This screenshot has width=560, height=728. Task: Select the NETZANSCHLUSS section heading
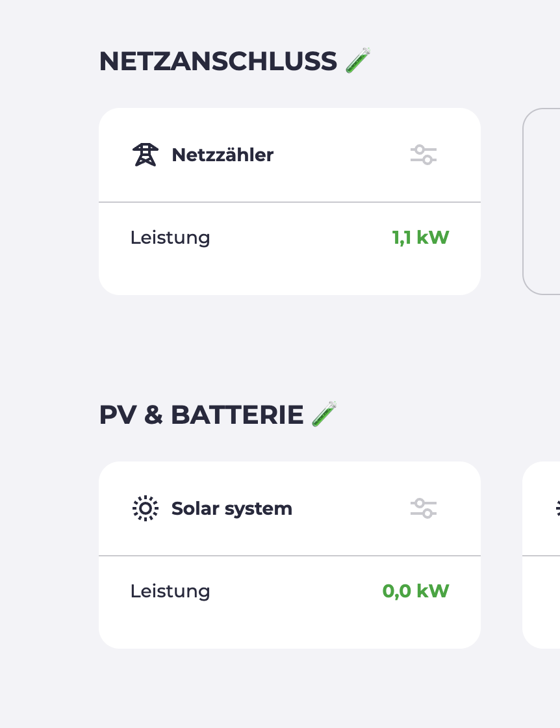[218, 61]
